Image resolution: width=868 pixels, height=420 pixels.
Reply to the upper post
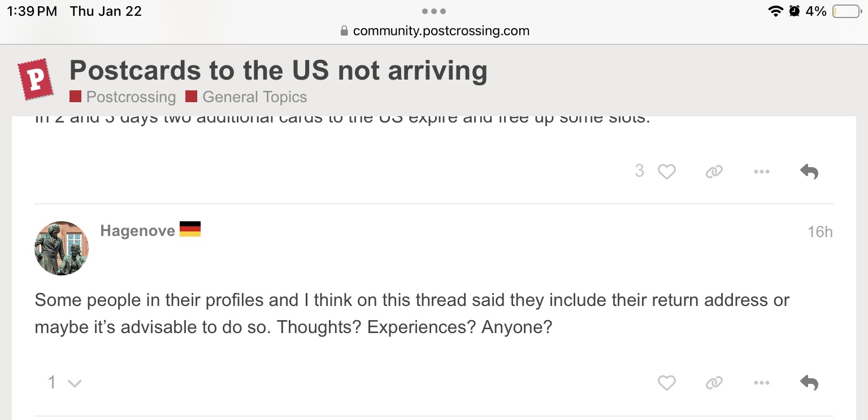pyautogui.click(x=809, y=172)
